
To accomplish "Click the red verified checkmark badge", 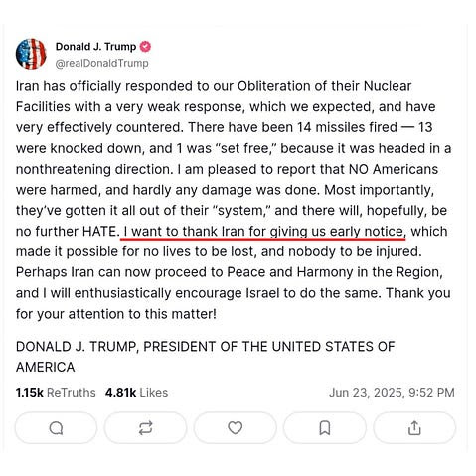I will click(145, 47).
